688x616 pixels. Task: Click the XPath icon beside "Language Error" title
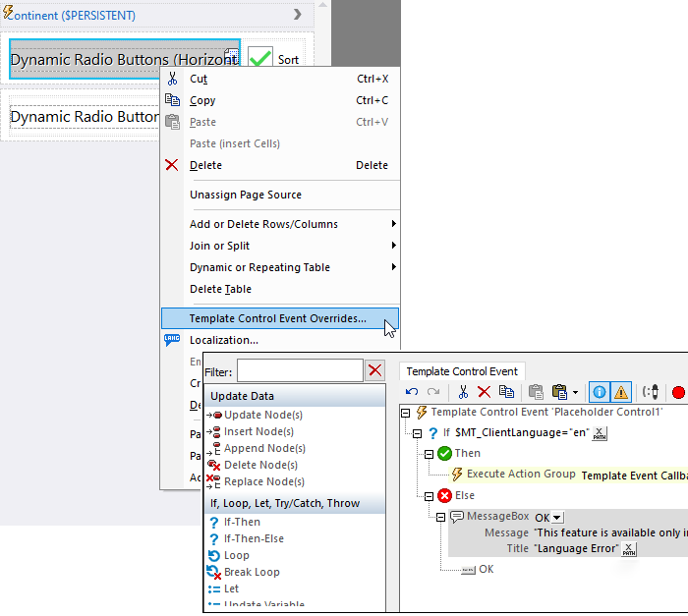[x=629, y=549]
